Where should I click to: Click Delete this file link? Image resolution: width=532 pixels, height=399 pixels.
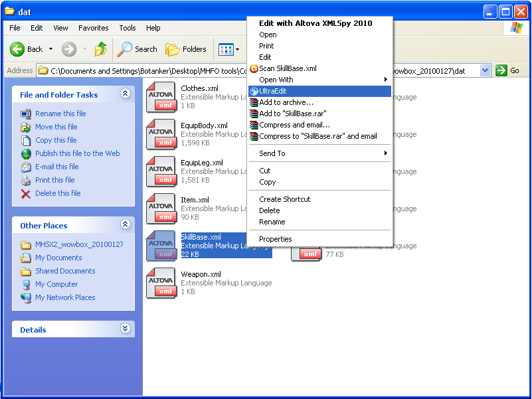[x=58, y=193]
